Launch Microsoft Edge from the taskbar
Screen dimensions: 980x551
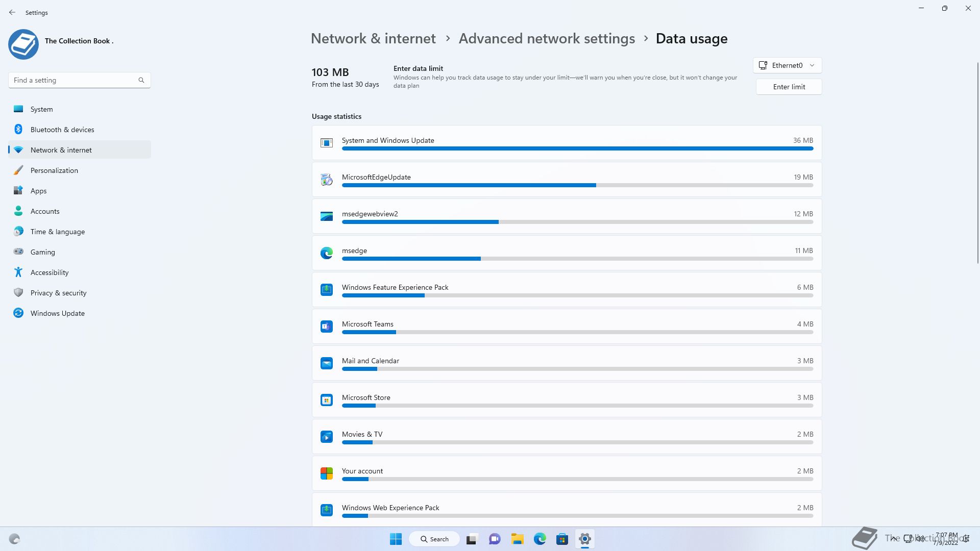(x=540, y=539)
